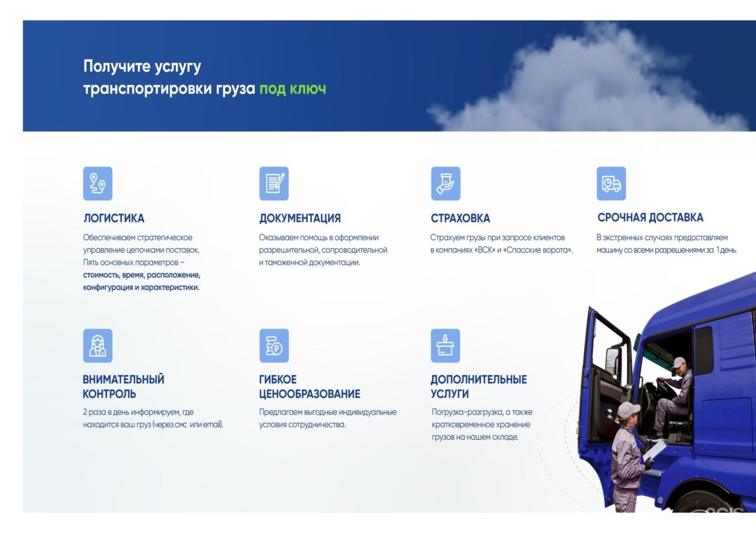
Task: Click 'Обеспечиваем стратегическое' description line
Action: click(138, 238)
